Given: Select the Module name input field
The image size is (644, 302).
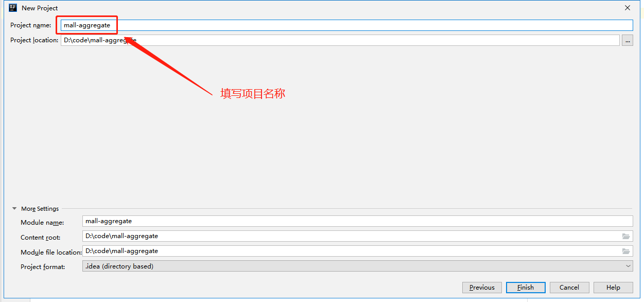Looking at the screenshot, I should 358,221.
